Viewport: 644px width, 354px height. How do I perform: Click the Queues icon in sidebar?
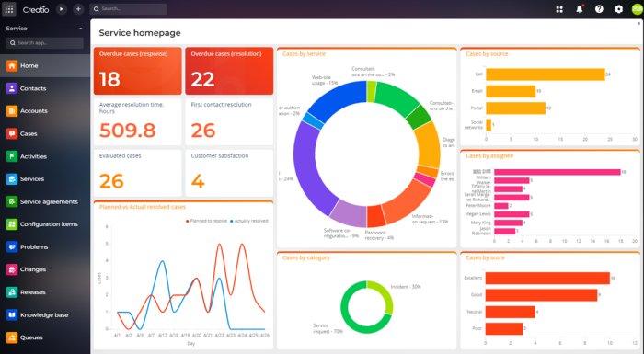(x=12, y=337)
